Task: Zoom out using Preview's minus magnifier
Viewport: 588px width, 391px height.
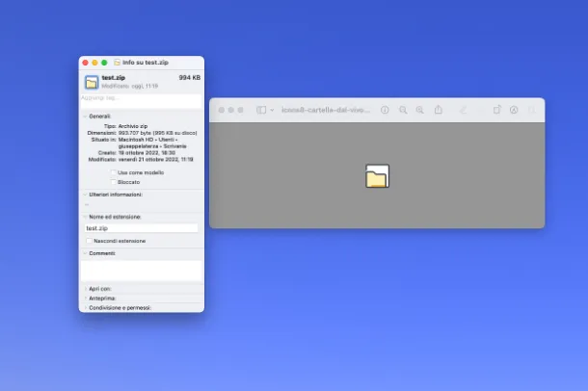Action: (403, 110)
